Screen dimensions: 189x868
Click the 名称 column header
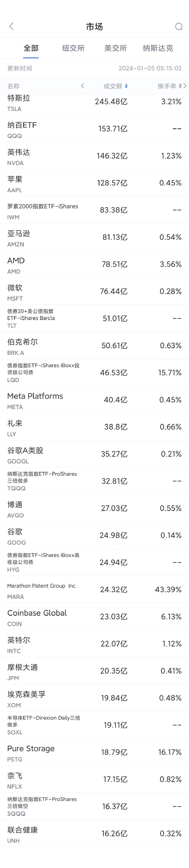pos(13,86)
